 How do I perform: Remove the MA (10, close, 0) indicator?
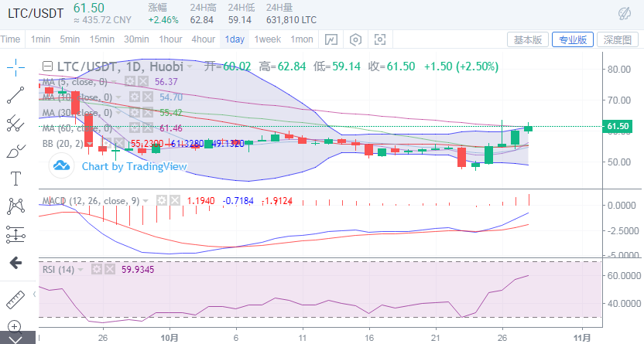pyautogui.click(x=147, y=97)
